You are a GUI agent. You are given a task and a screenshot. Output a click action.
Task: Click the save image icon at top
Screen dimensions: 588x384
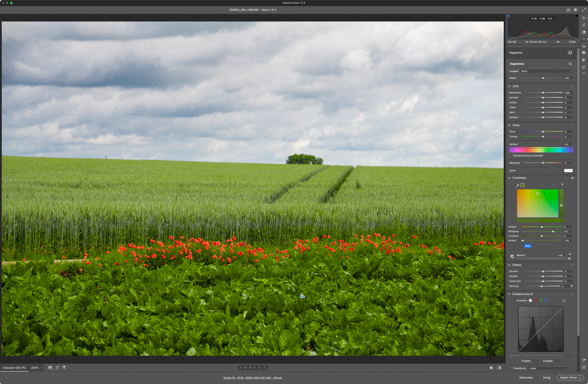coord(568,10)
